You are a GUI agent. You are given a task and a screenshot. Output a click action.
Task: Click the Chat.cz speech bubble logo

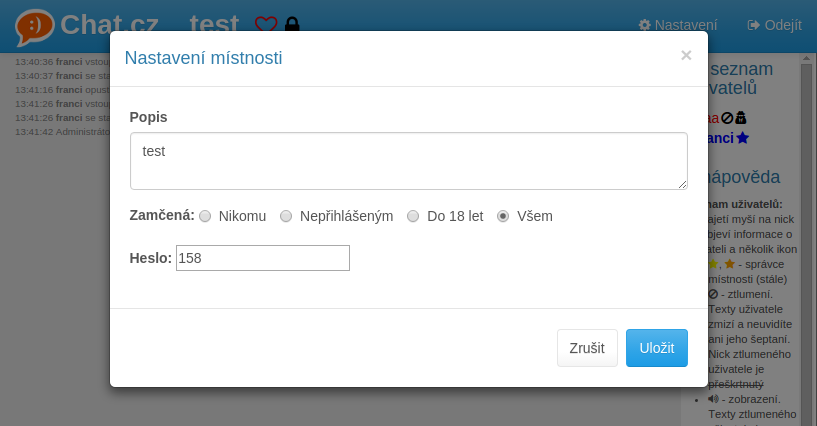(33, 26)
